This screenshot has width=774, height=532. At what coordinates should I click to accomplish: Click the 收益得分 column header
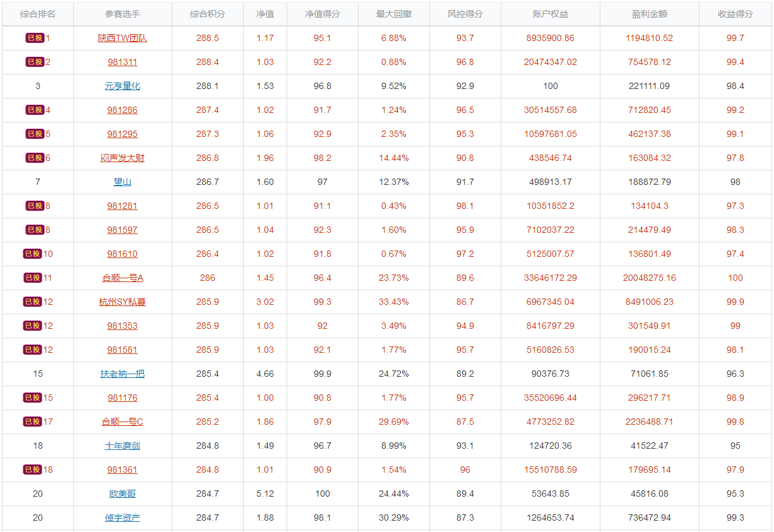[x=735, y=14]
